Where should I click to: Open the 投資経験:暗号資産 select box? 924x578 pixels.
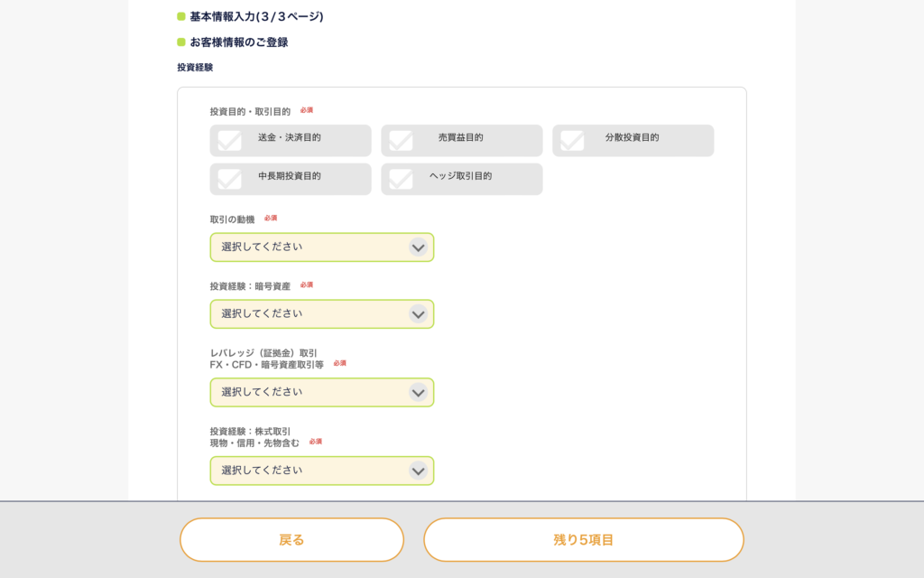[322, 313]
